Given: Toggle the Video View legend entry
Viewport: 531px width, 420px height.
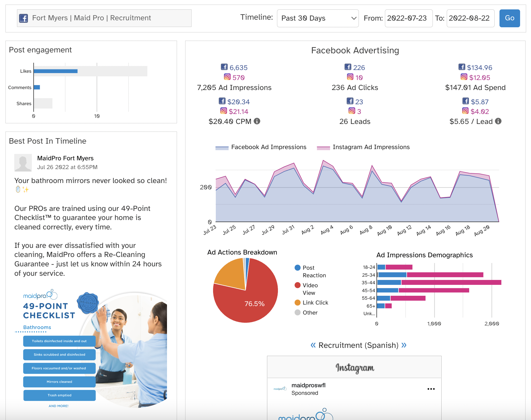Looking at the screenshot, I should (x=306, y=289).
